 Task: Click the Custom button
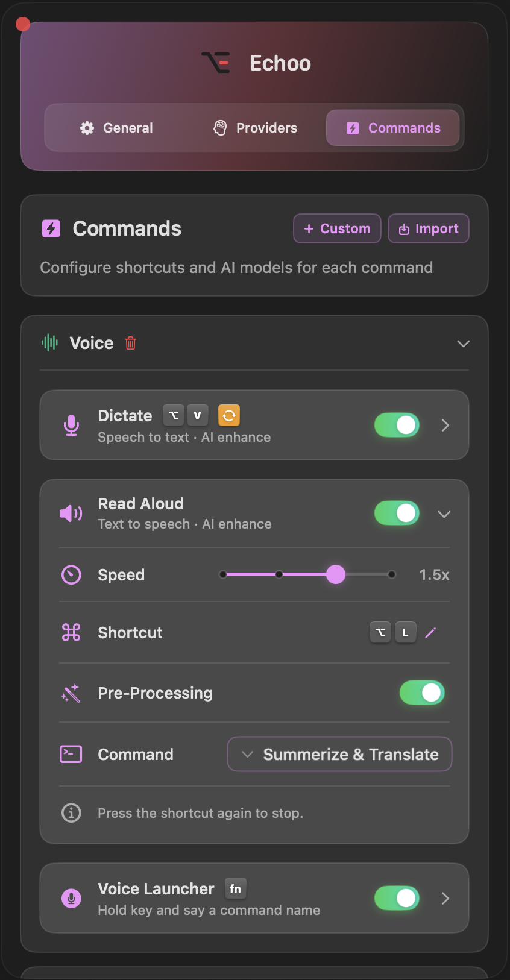[x=337, y=228]
